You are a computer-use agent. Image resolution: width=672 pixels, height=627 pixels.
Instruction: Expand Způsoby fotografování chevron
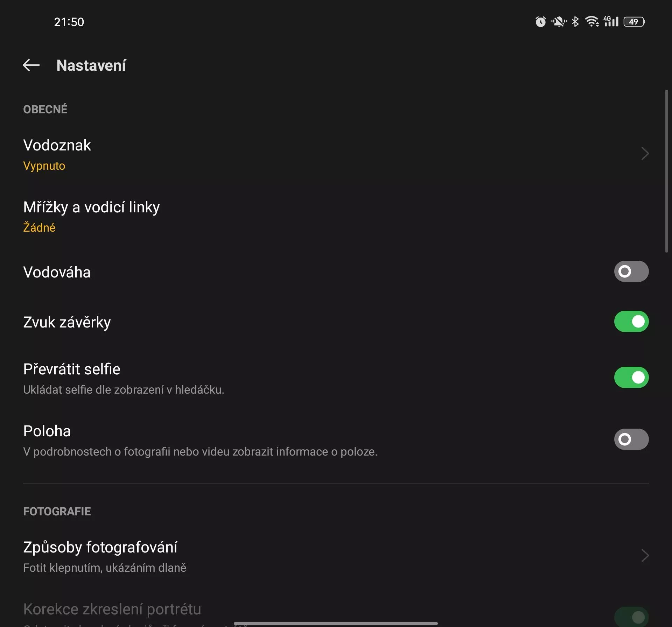pyautogui.click(x=645, y=555)
